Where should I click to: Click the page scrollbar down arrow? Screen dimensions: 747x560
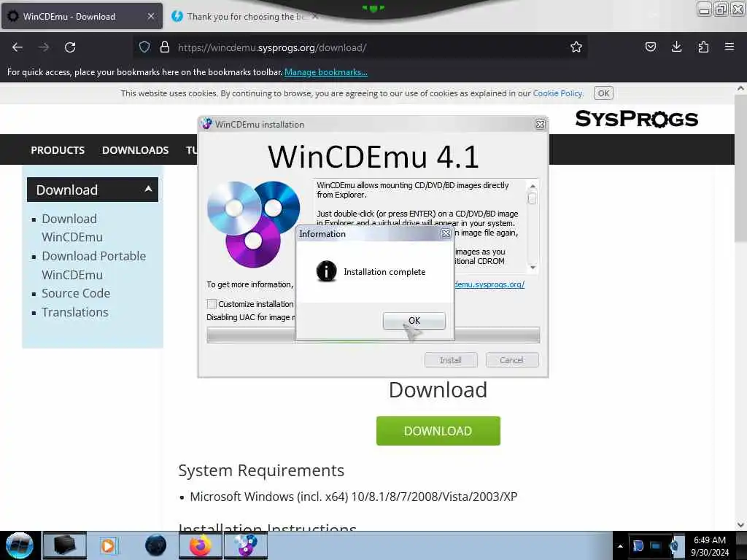740,525
